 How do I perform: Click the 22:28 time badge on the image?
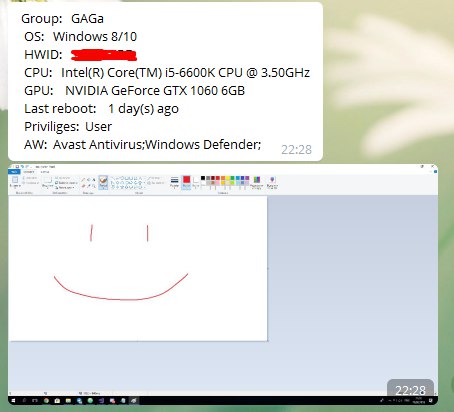click(410, 389)
